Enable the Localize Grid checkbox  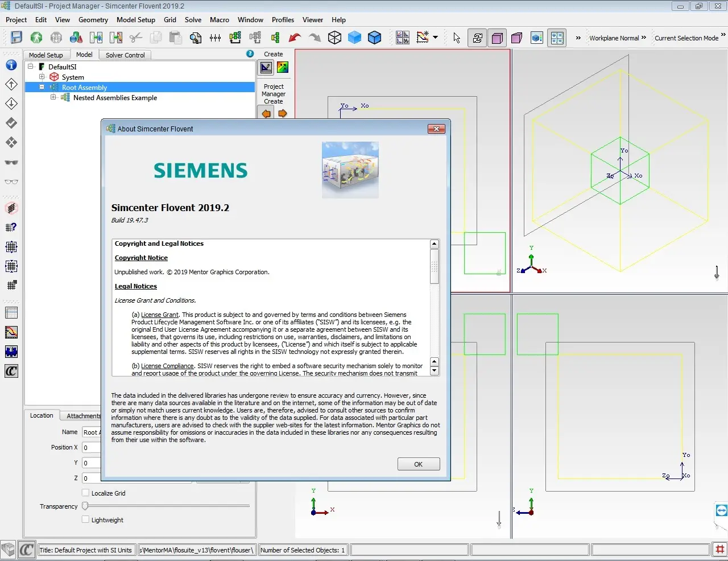tap(85, 493)
